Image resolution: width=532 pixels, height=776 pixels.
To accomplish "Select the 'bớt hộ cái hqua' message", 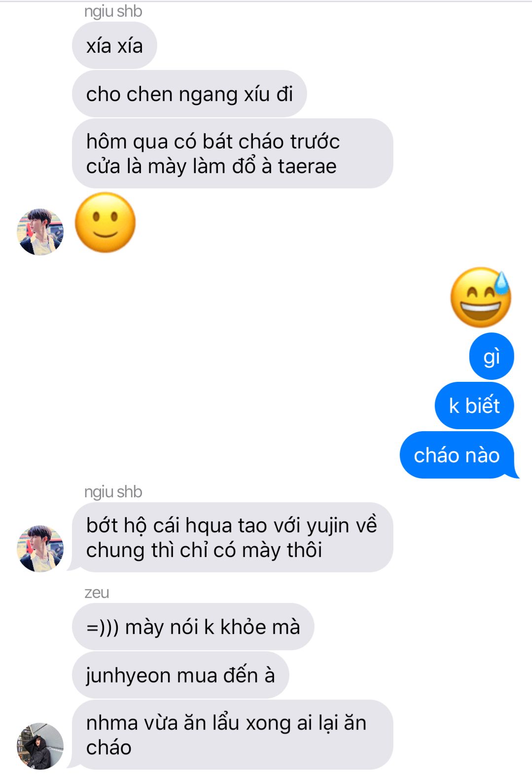I will tap(232, 537).
